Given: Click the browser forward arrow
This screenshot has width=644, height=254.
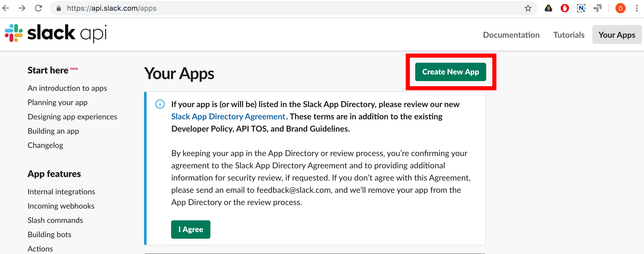Looking at the screenshot, I should (x=22, y=8).
